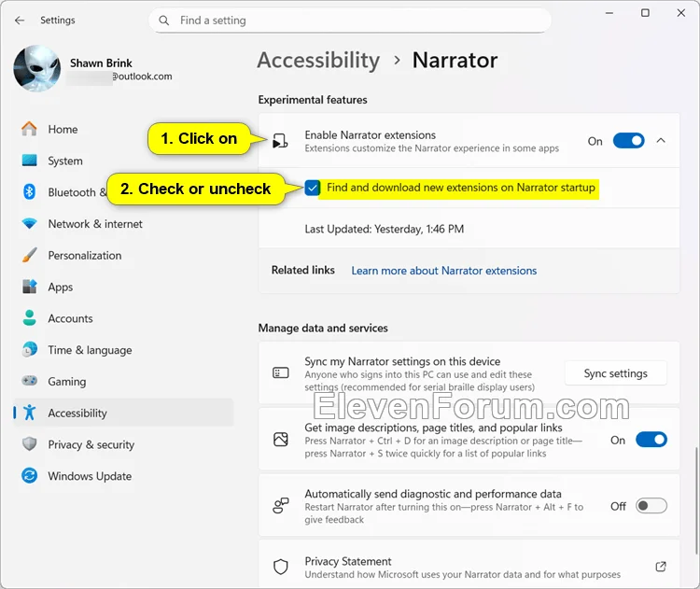
Task: Click the Apps icon in sidebar
Action: (30, 287)
